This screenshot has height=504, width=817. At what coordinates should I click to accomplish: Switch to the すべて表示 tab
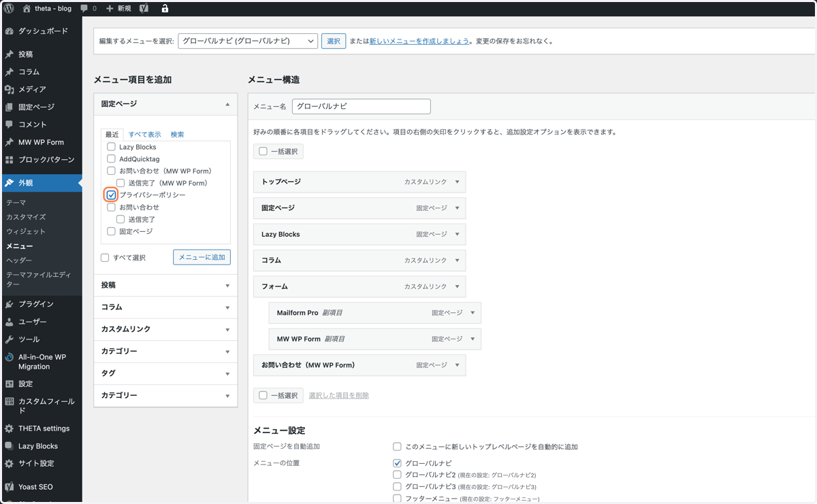tap(144, 135)
